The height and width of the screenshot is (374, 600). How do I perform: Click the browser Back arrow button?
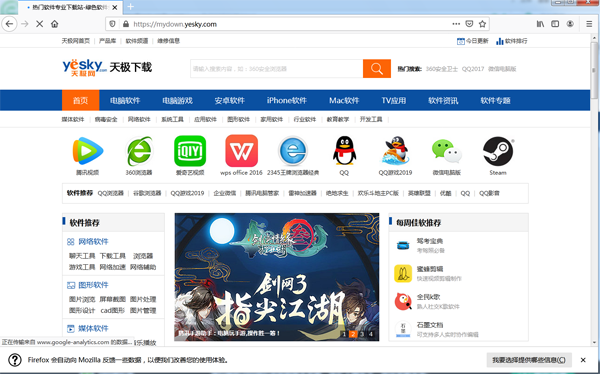(9, 24)
